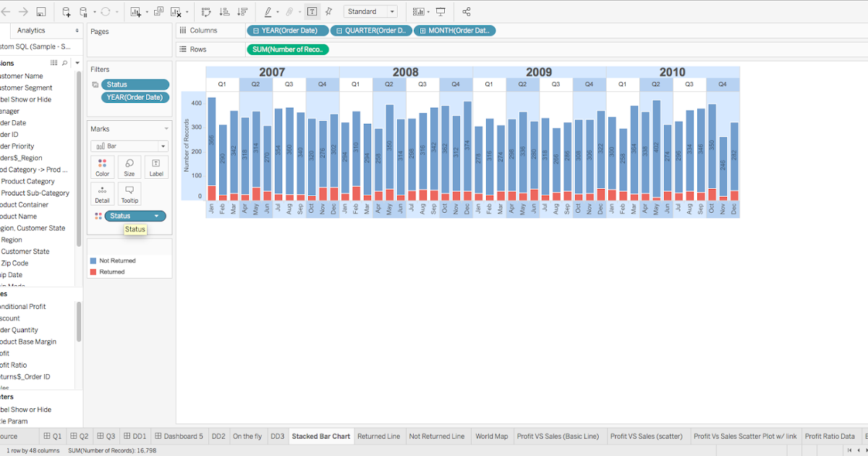Switch to the World Map sheet tab

(x=492, y=436)
